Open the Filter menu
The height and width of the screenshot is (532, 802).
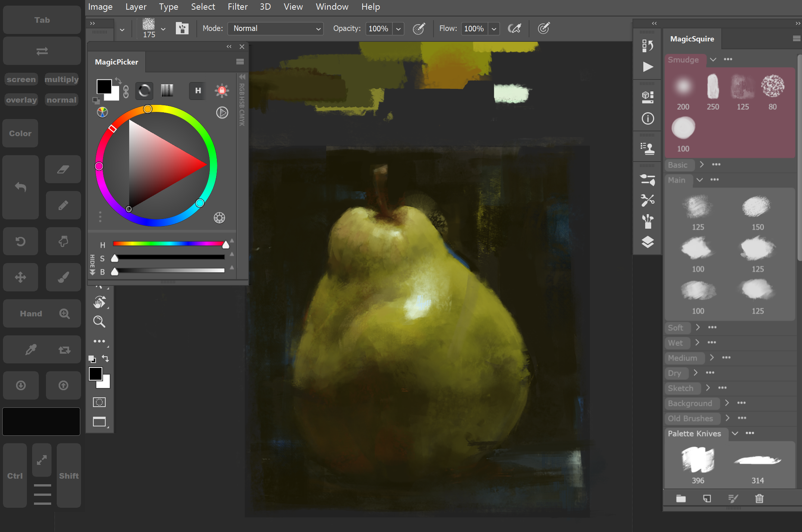pyautogui.click(x=237, y=7)
